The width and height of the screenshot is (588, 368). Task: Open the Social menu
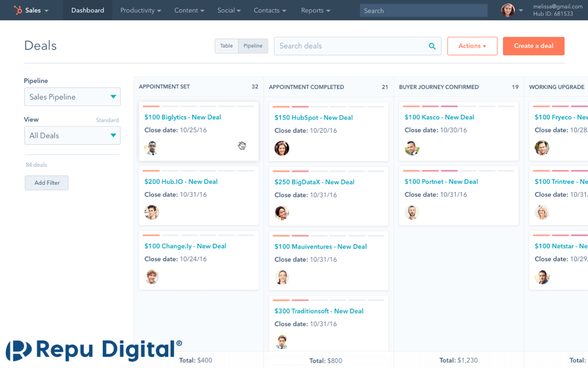229,10
